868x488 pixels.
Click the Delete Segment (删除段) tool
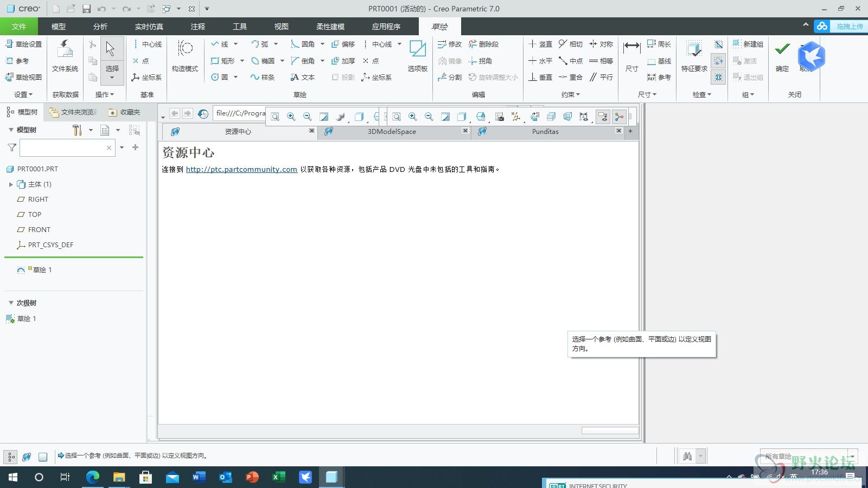coord(483,44)
